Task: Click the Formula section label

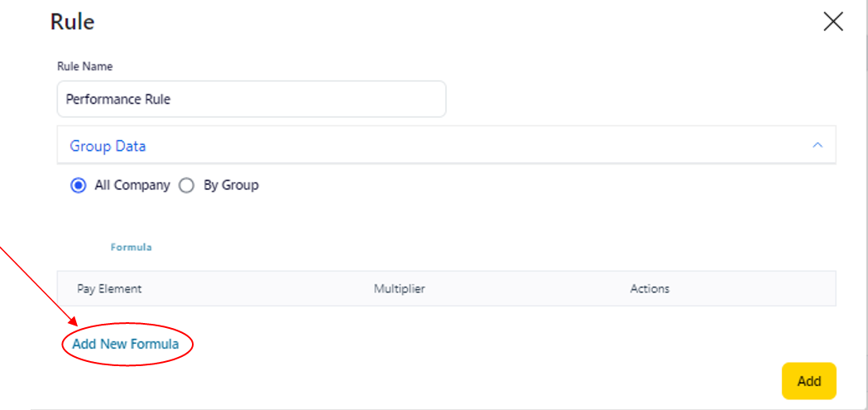Action: (131, 247)
